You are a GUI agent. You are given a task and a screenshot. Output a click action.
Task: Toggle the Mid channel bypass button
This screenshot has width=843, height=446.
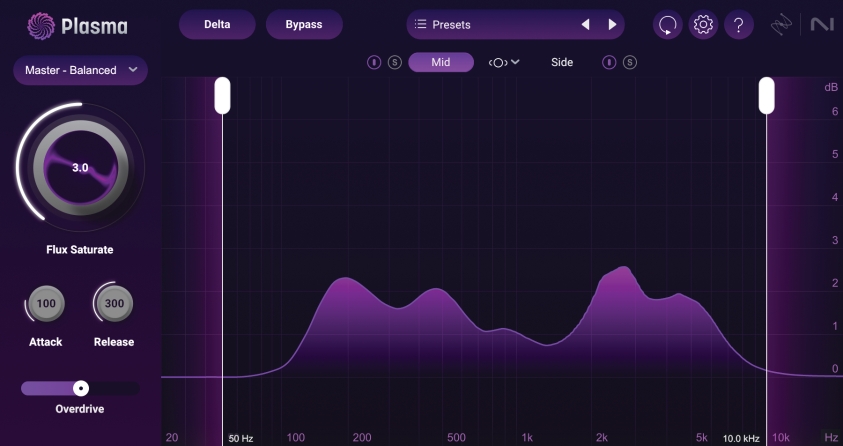pos(374,62)
